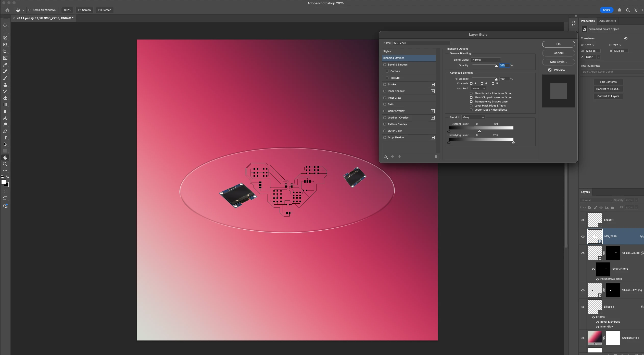Select the Eyedropper tool

coord(5,65)
